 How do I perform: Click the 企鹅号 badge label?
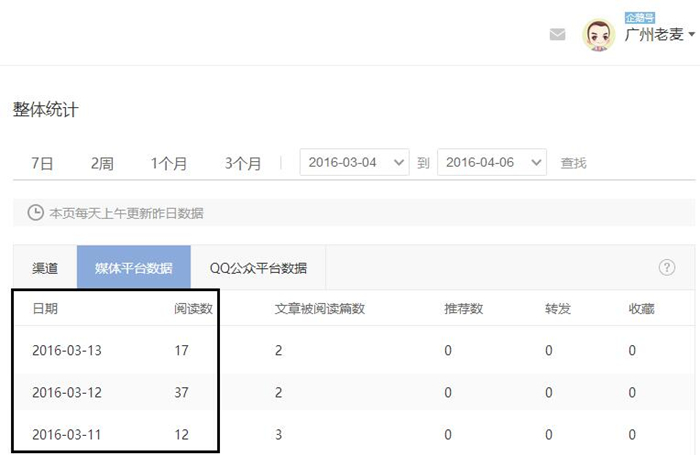pos(638,17)
